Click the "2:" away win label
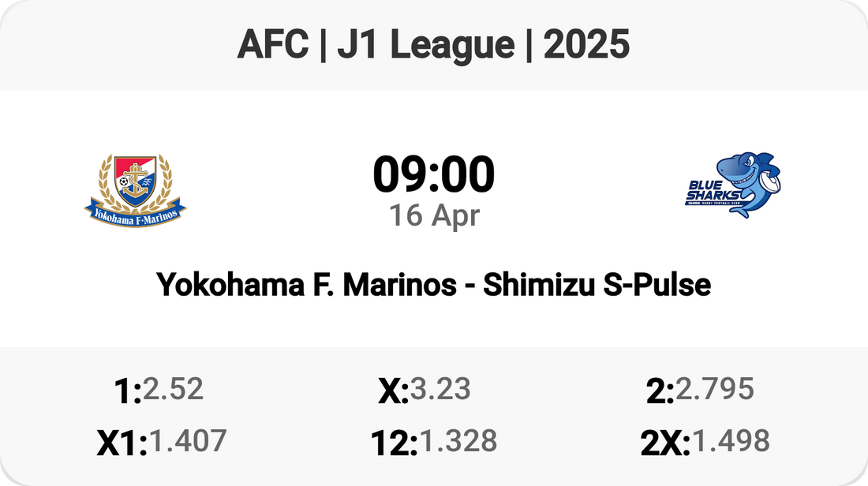 (660, 391)
